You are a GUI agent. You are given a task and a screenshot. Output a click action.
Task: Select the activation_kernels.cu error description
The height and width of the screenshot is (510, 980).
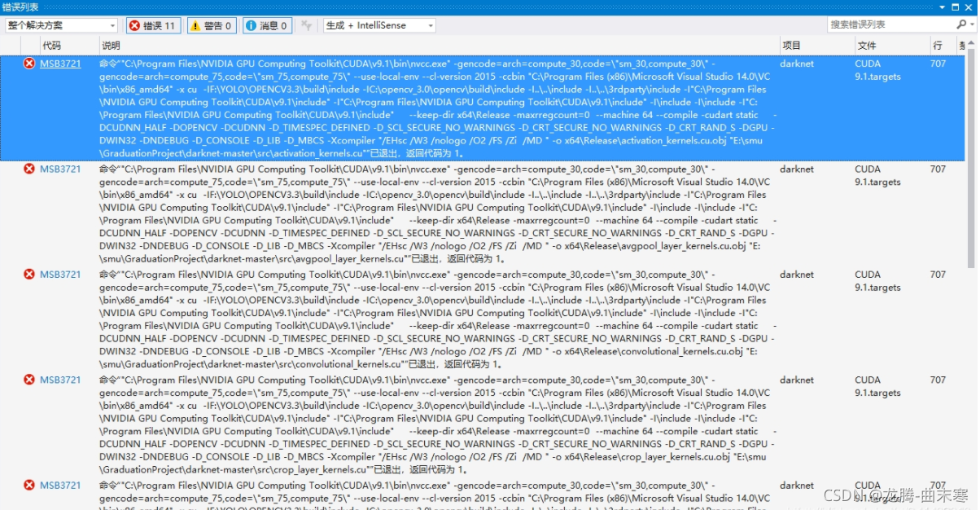coord(437,108)
